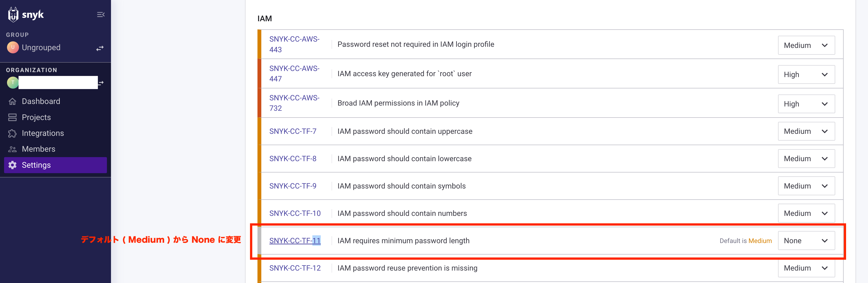Click the Ungrouped group avatar

pos(13,47)
